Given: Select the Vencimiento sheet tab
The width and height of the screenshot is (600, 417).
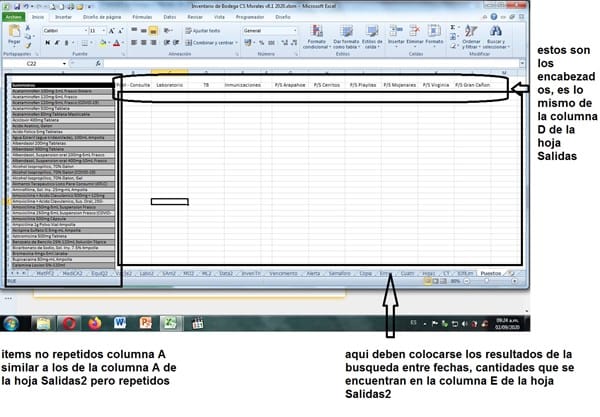Looking at the screenshot, I should tap(283, 273).
